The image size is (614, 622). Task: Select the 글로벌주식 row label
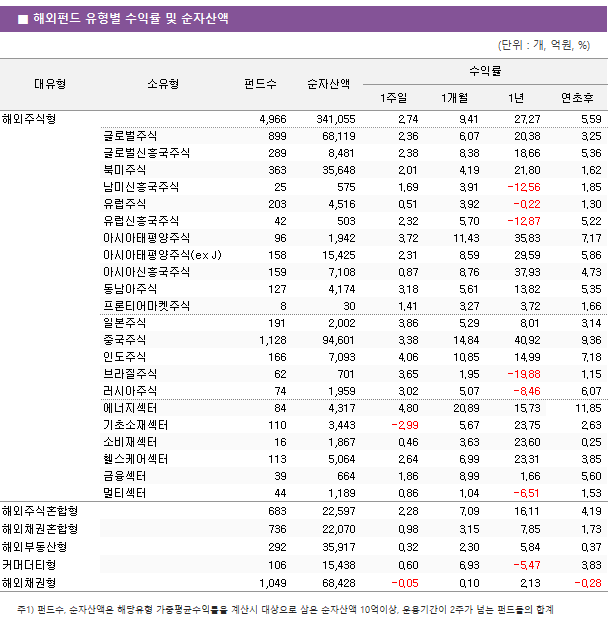pos(130,136)
